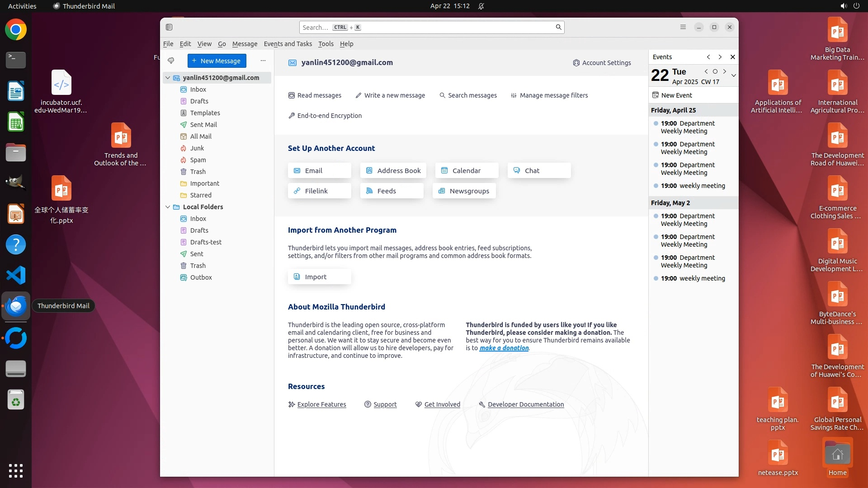The width and height of the screenshot is (868, 488).
Task: Go to today circle button in Events
Action: coord(715,71)
